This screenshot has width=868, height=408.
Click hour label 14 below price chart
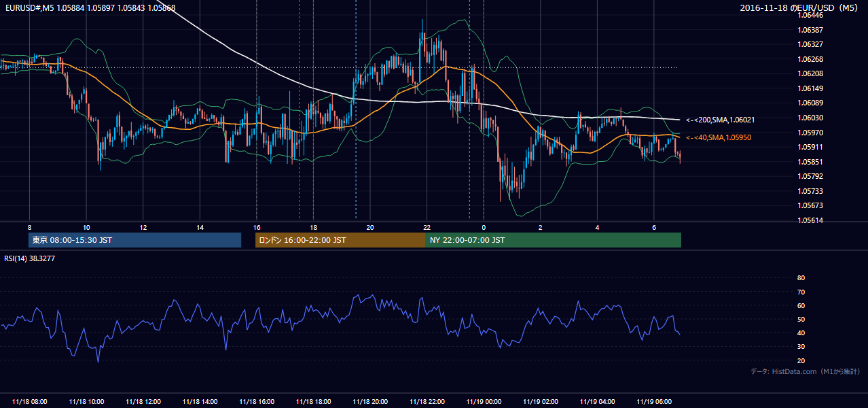200,227
